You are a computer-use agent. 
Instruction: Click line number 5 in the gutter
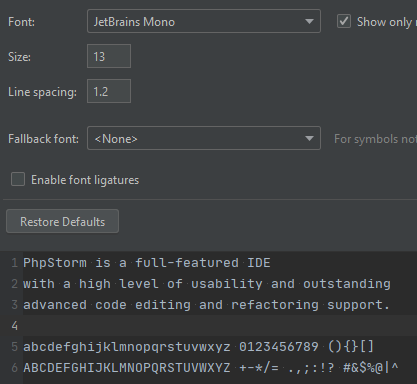click(14, 347)
